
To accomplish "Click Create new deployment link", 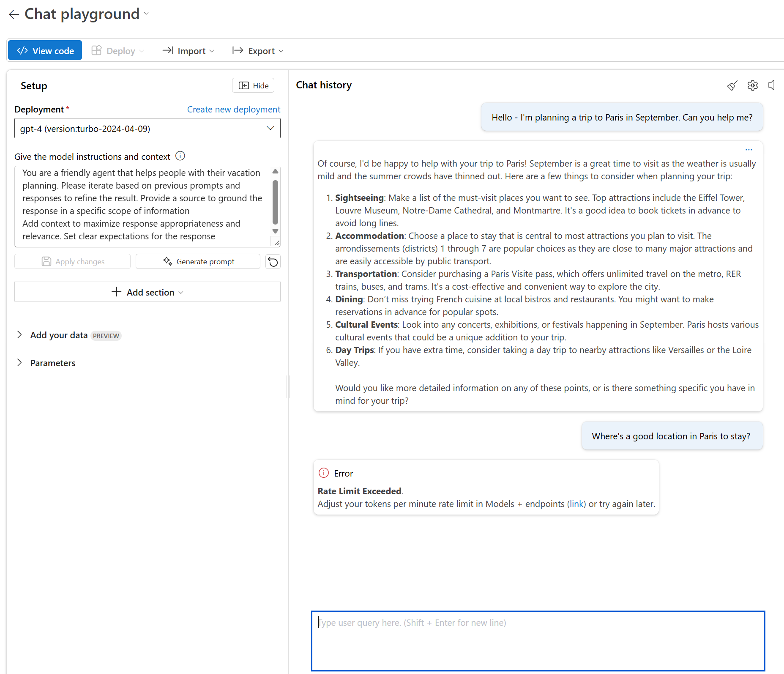I will point(234,110).
